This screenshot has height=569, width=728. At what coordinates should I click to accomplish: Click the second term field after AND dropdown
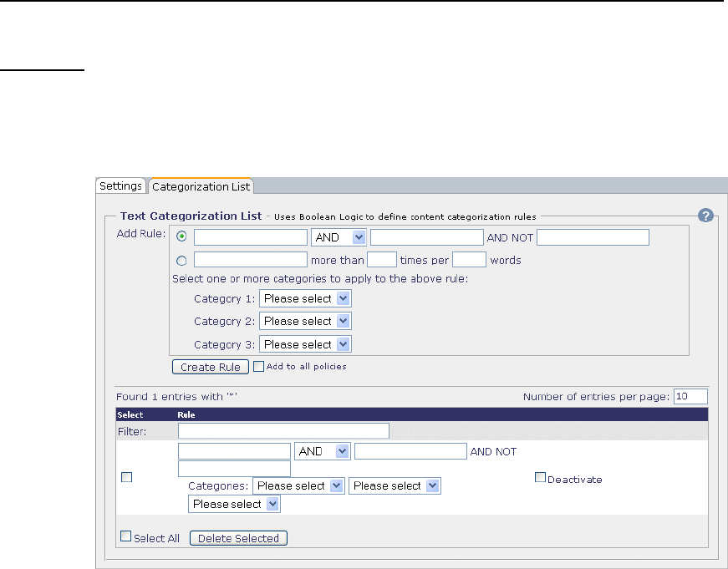[x=426, y=237]
